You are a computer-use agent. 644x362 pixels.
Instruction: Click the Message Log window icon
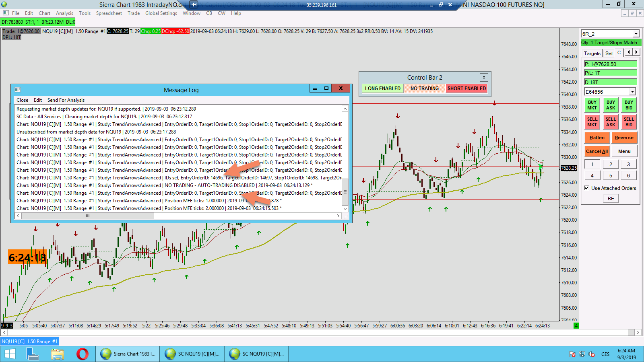coord(17,90)
